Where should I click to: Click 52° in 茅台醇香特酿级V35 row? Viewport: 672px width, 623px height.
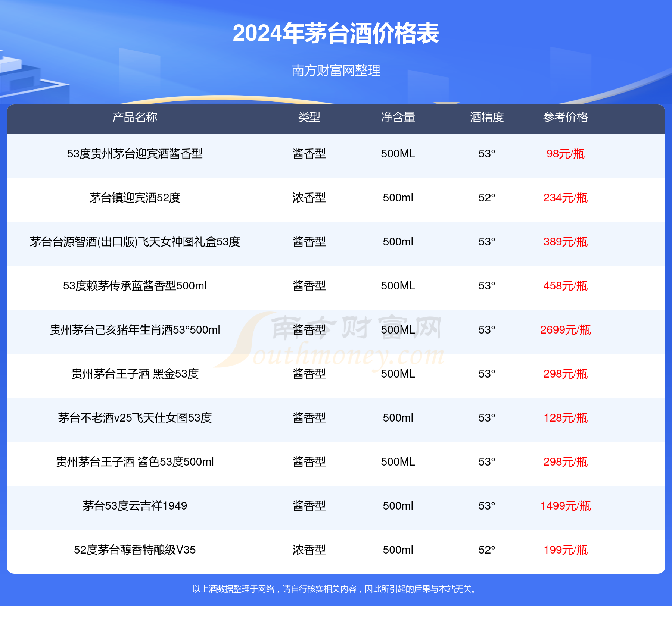pos(487,550)
